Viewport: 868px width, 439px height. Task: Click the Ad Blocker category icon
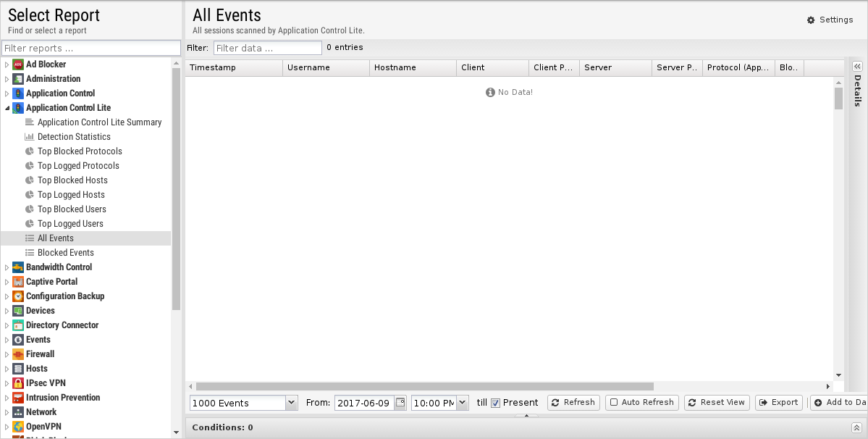tap(18, 64)
